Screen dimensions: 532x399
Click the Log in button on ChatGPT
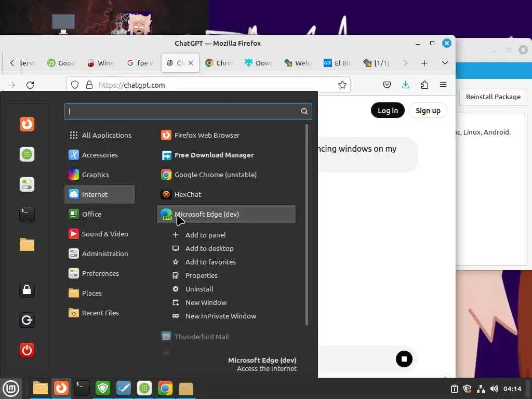point(388,111)
